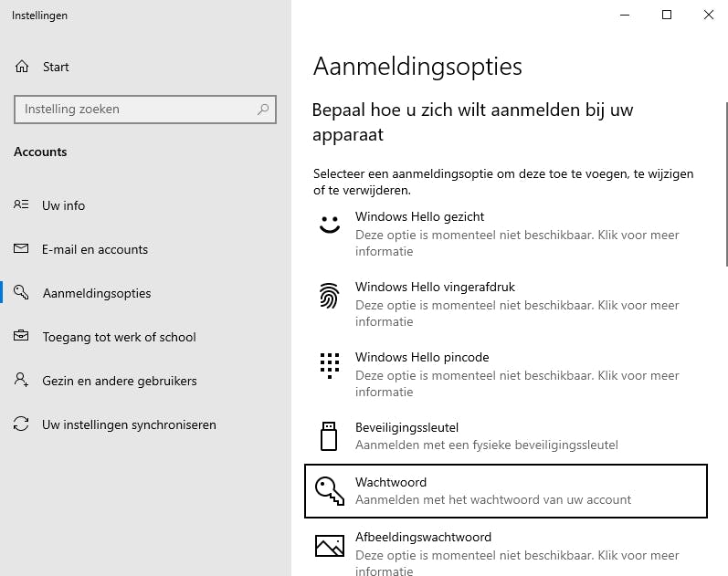The width and height of the screenshot is (728, 576).
Task: Open Uw instellingen synchroniseren
Action: [x=129, y=424]
